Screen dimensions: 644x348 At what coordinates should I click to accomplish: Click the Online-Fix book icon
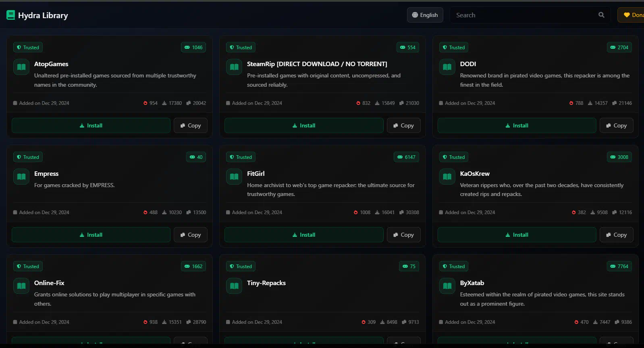(x=21, y=286)
